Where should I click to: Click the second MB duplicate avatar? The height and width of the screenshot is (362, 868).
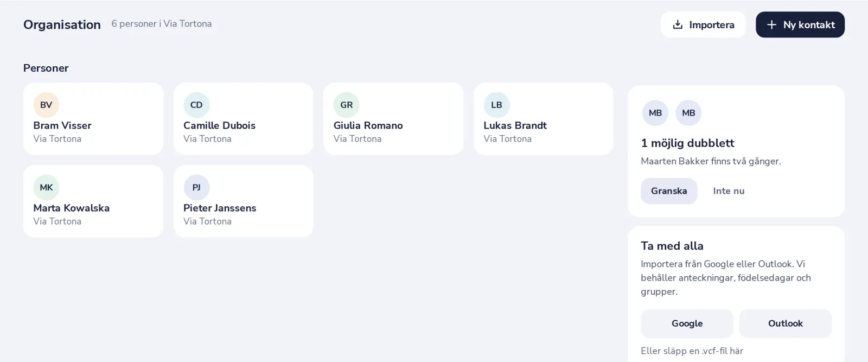click(688, 113)
